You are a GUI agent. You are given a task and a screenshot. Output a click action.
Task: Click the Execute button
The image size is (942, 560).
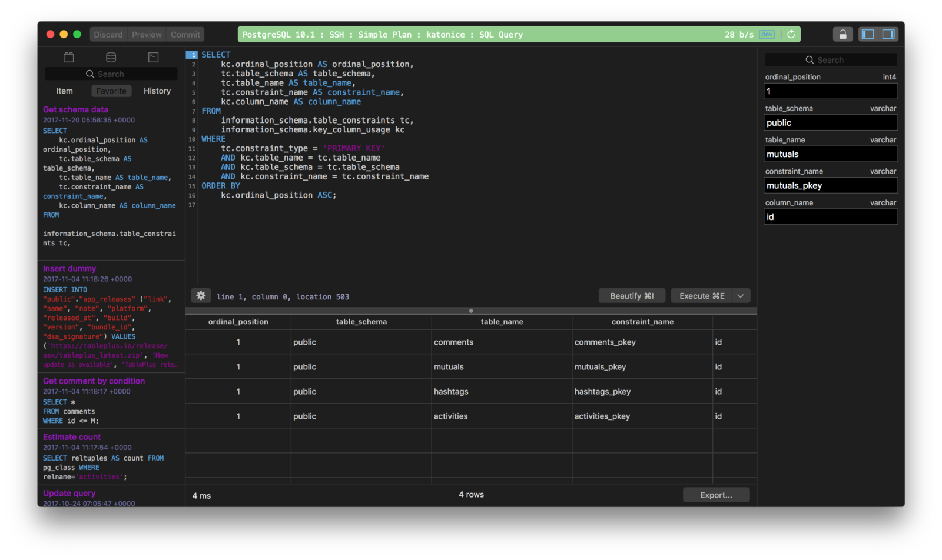tap(702, 296)
